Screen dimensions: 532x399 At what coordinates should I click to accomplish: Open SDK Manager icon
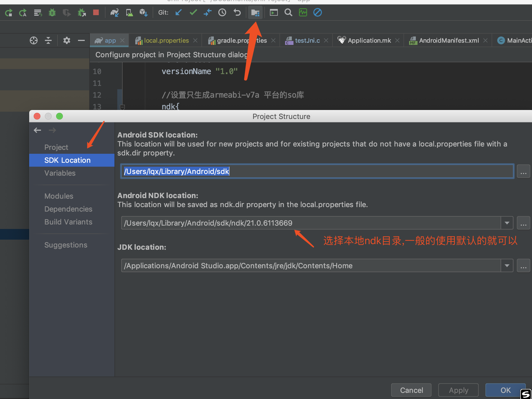(144, 13)
